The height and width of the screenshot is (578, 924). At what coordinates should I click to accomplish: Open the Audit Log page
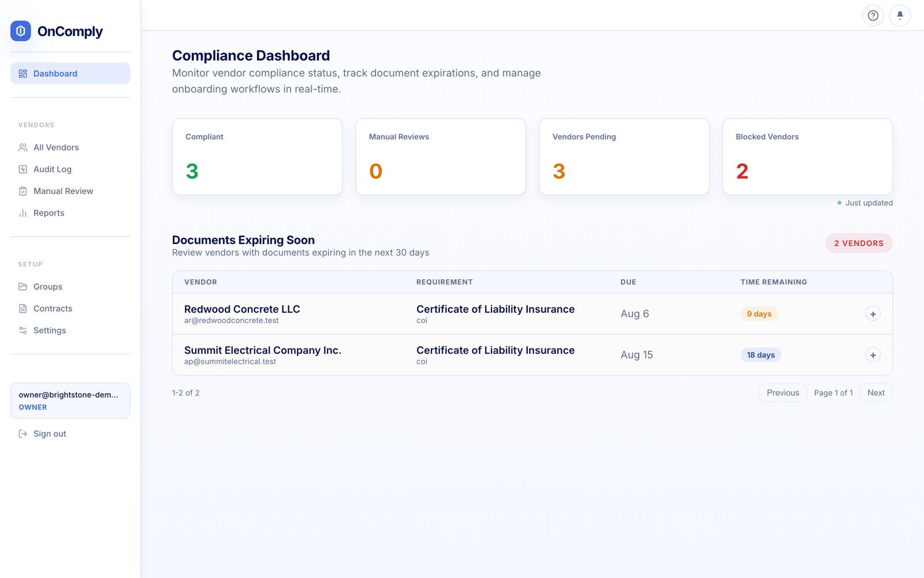70,169
